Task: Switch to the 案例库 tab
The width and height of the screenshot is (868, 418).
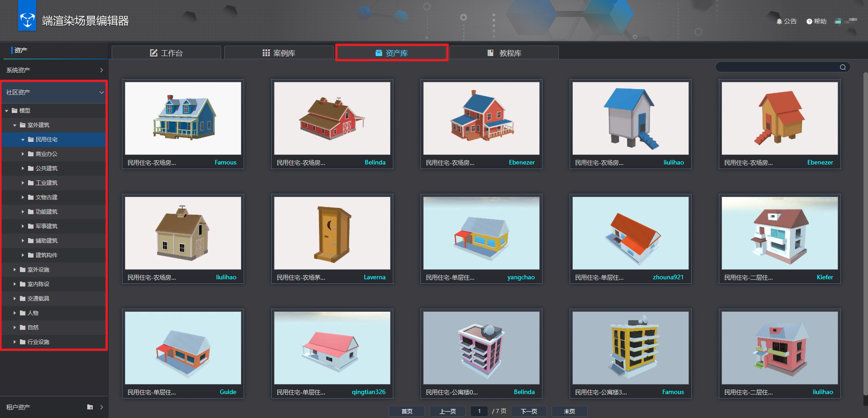Action: click(x=279, y=53)
